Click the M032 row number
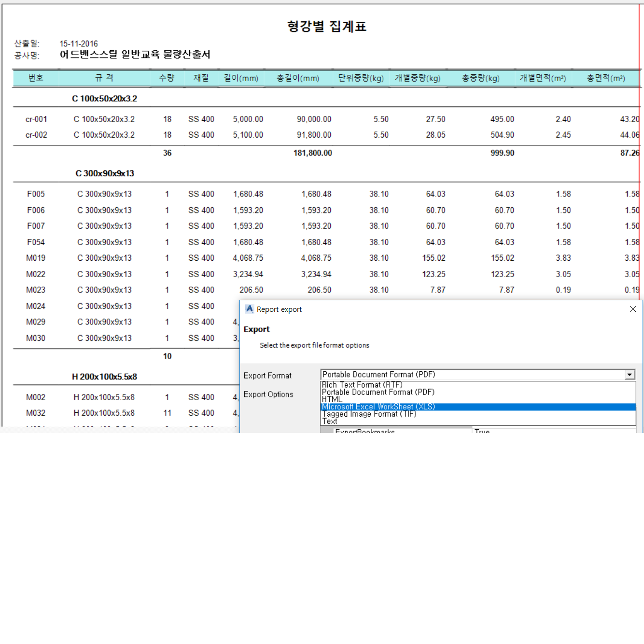644x644 pixels. coord(36,413)
